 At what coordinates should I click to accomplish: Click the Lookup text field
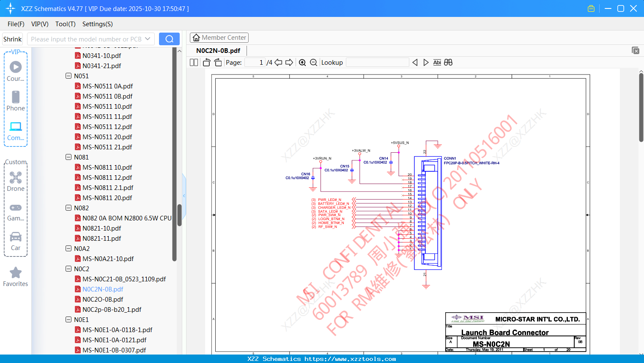coord(378,63)
